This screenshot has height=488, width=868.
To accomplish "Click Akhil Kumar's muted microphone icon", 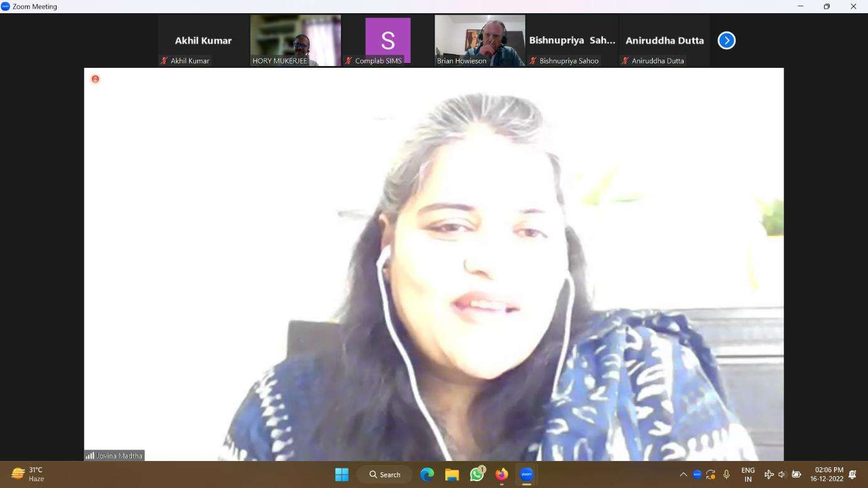I will click(x=164, y=61).
